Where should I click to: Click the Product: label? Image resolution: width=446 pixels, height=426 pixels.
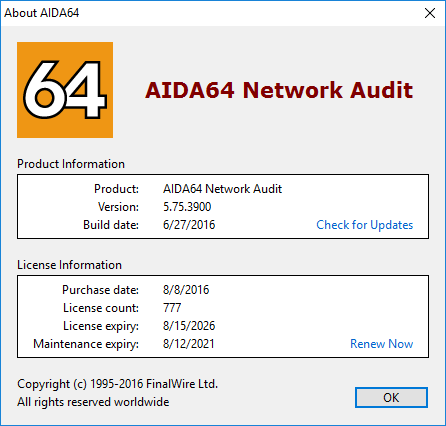(116, 189)
